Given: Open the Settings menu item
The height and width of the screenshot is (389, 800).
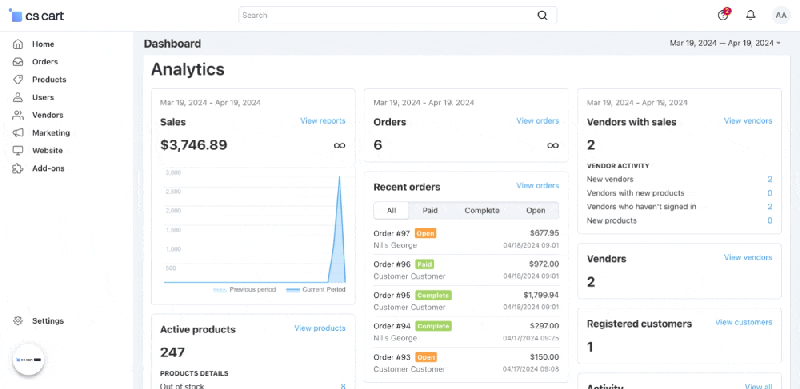Looking at the screenshot, I should coord(48,321).
